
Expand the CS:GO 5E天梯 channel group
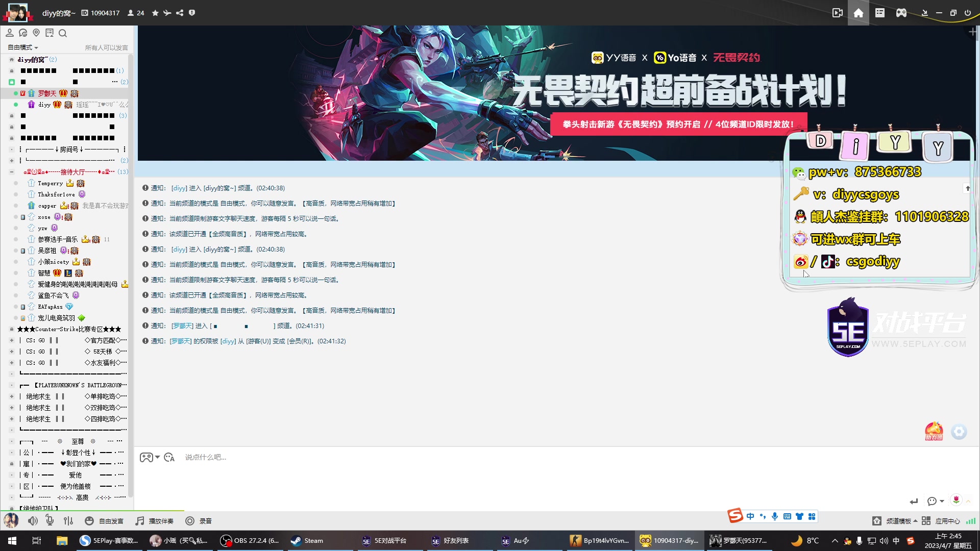click(x=12, y=352)
